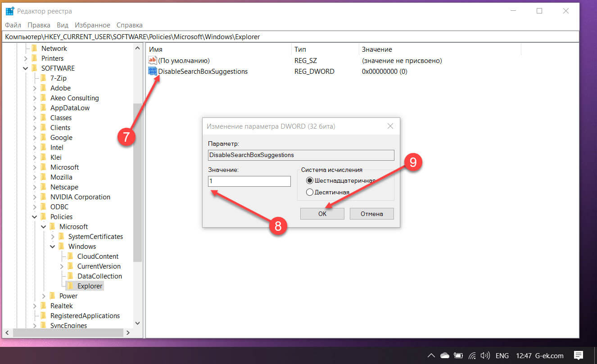
Task: Click the Intel folder icon
Action: pyautogui.click(x=44, y=148)
